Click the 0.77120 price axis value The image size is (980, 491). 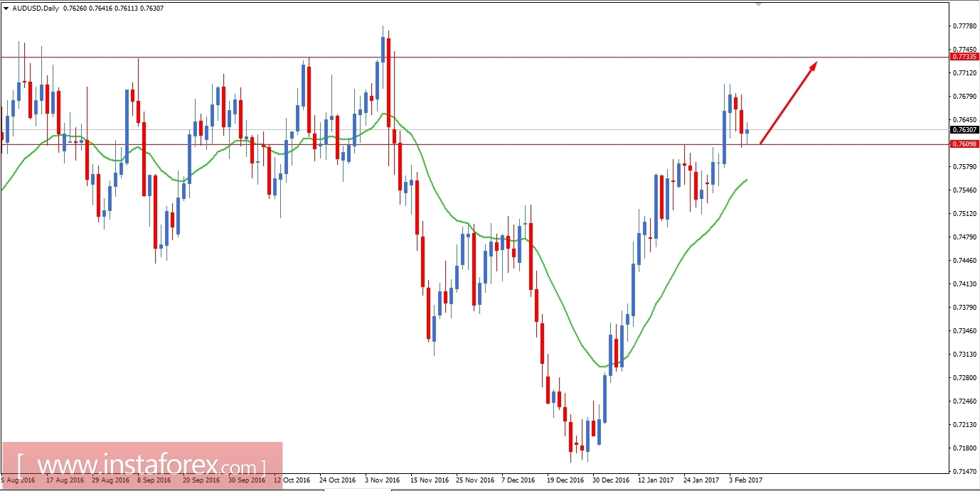[x=964, y=72]
